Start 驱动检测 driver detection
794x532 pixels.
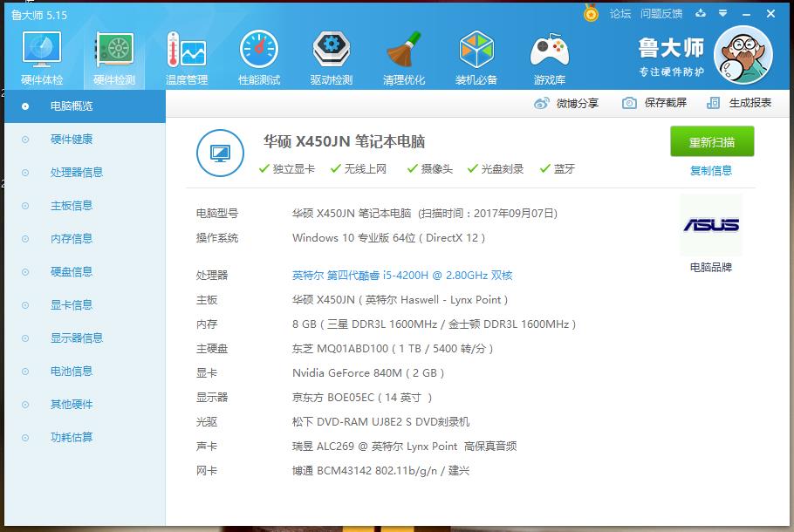(331, 55)
